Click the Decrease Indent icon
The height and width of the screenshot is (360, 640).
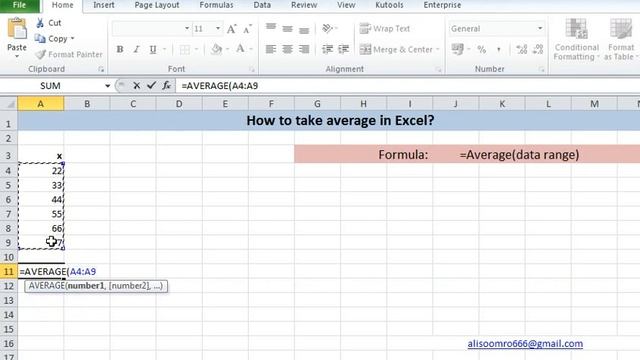click(x=327, y=49)
